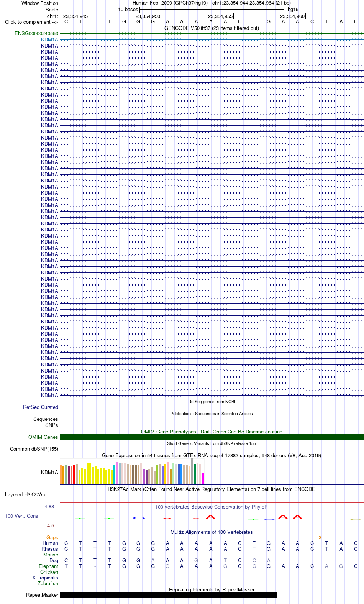The height and width of the screenshot is (604, 364).
Task: Click the cyan bar in GTEx expression chart
Action: click(x=114, y=474)
